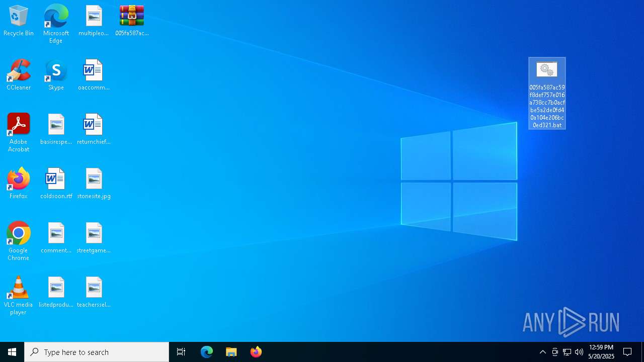Click the system tray icon beside the hidden-icons arrow

(x=555, y=352)
